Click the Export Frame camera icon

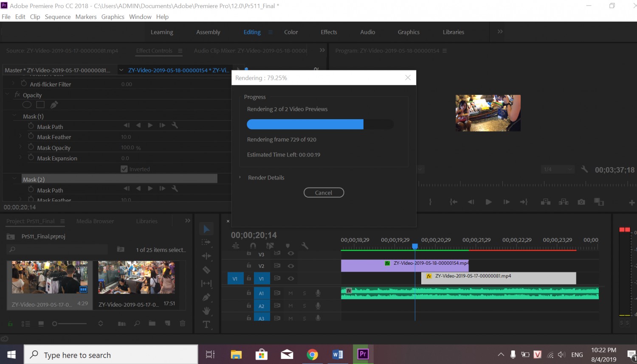click(581, 202)
